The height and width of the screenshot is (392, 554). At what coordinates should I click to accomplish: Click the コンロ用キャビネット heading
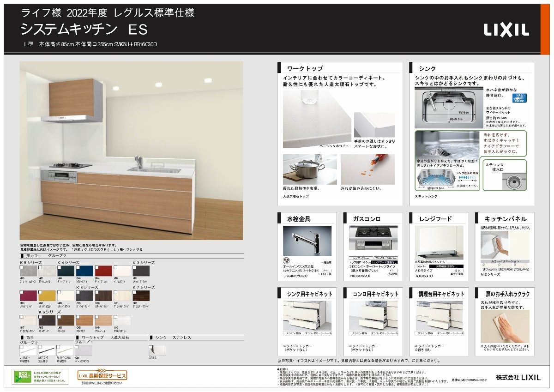tap(376, 294)
